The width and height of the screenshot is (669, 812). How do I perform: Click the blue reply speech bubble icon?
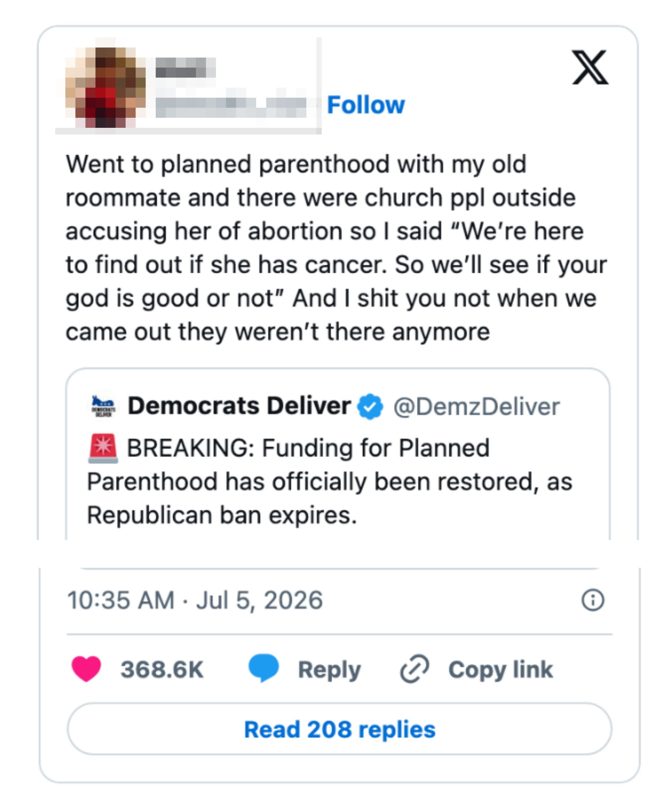[x=264, y=668]
